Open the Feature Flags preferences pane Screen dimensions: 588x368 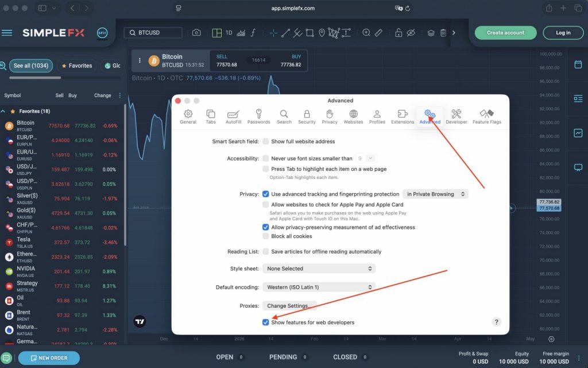pyautogui.click(x=486, y=116)
